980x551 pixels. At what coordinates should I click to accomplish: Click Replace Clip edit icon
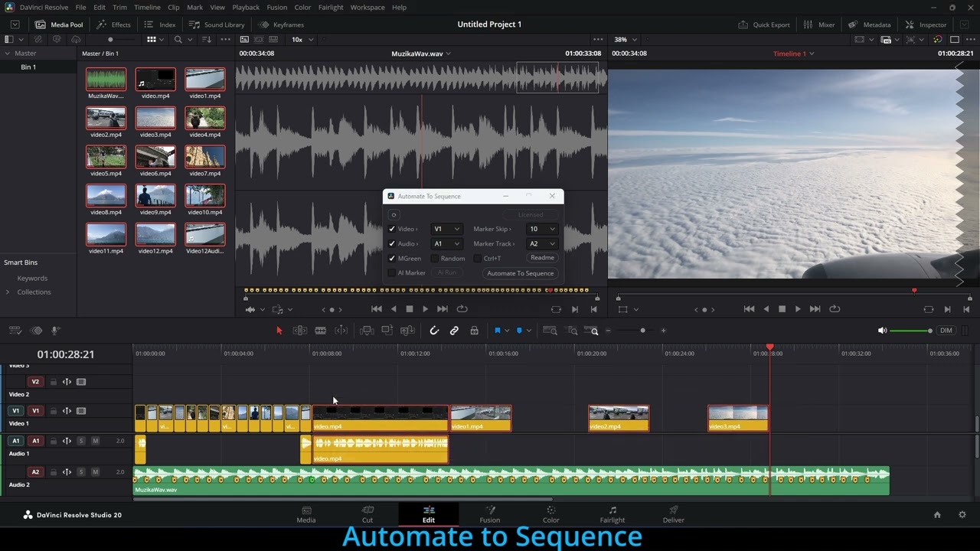(407, 331)
